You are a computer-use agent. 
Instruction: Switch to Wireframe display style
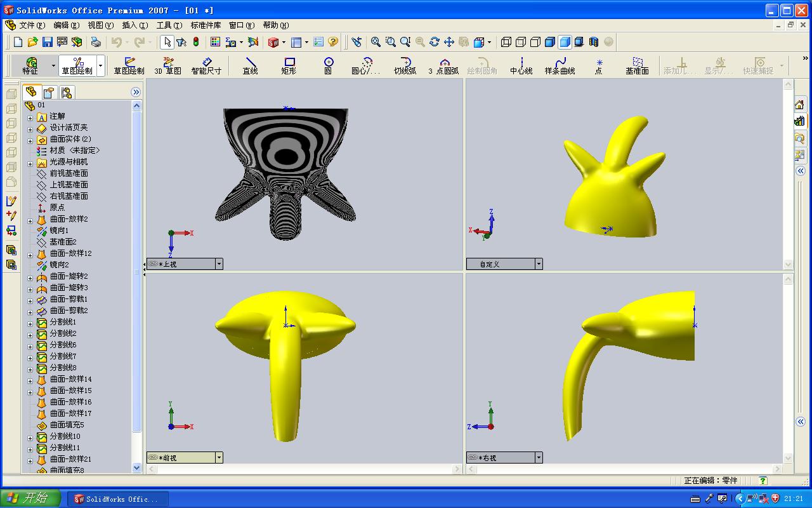[506, 42]
